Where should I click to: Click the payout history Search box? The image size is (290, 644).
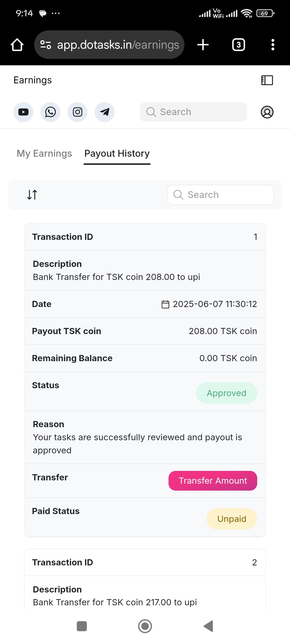(220, 195)
